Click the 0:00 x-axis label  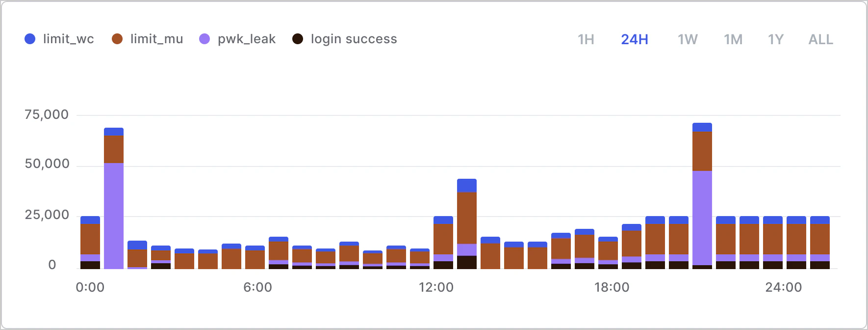(x=90, y=287)
